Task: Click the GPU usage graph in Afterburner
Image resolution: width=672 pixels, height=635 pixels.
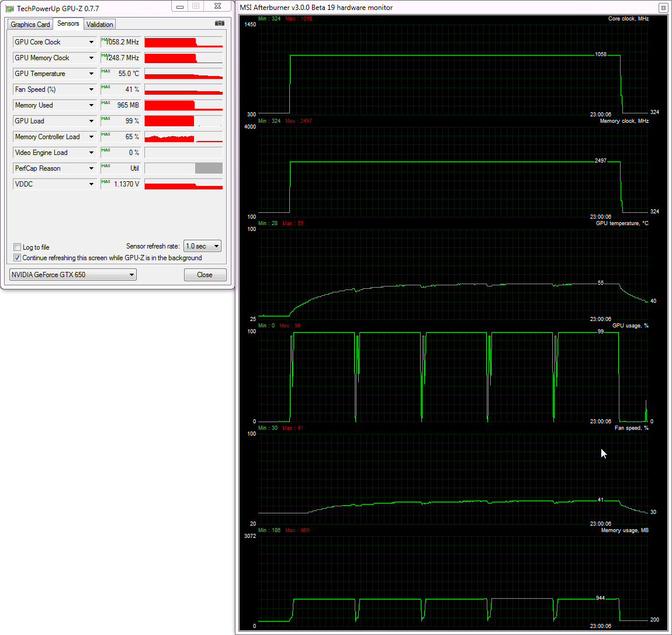Action: [x=453, y=377]
